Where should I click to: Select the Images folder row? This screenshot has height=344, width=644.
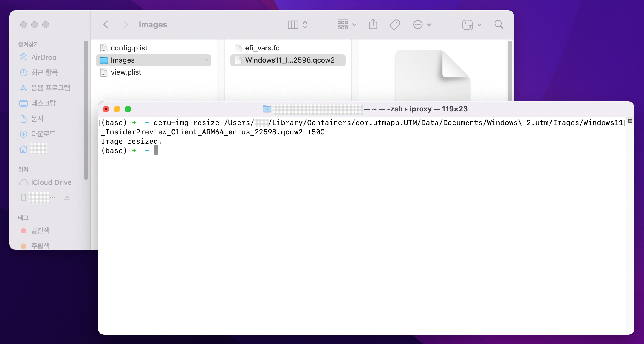(x=154, y=60)
